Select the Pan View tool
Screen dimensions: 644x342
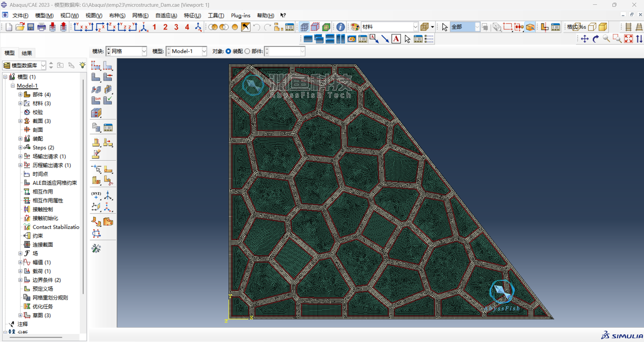coord(584,39)
